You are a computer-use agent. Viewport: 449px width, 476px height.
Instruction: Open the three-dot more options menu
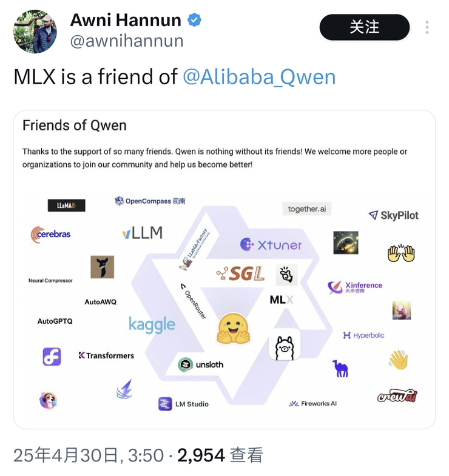point(427,27)
